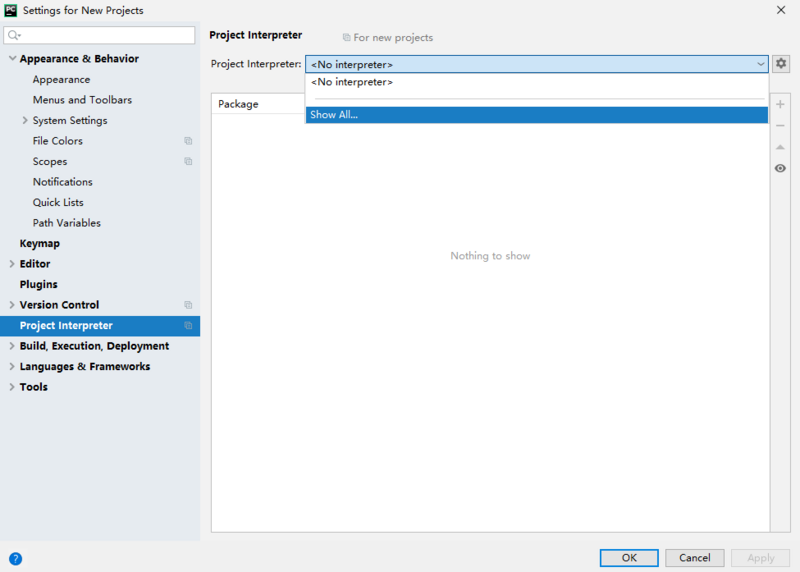The height and width of the screenshot is (572, 800).
Task: Click the copy icon next to Scopes
Action: pyautogui.click(x=188, y=161)
